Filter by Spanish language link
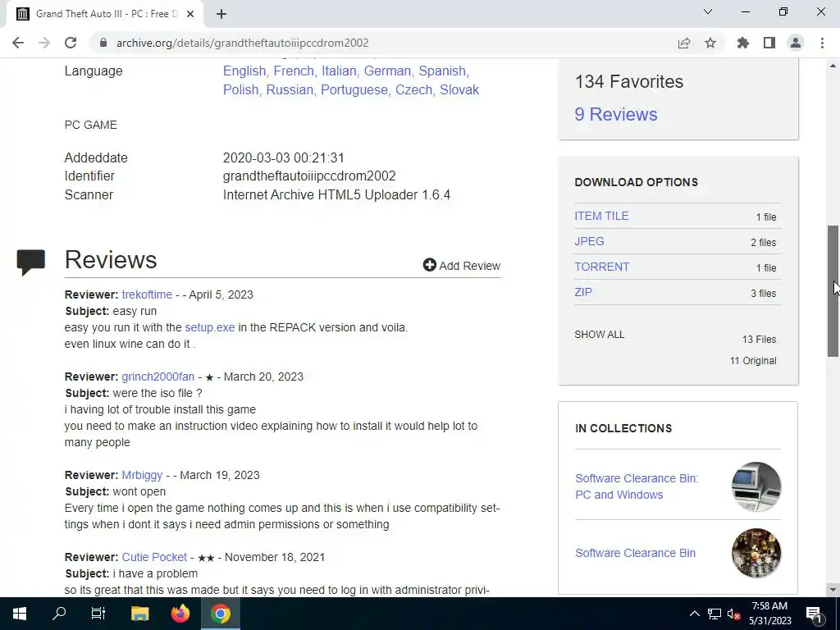Screen dimensions: 840x630 [442, 71]
